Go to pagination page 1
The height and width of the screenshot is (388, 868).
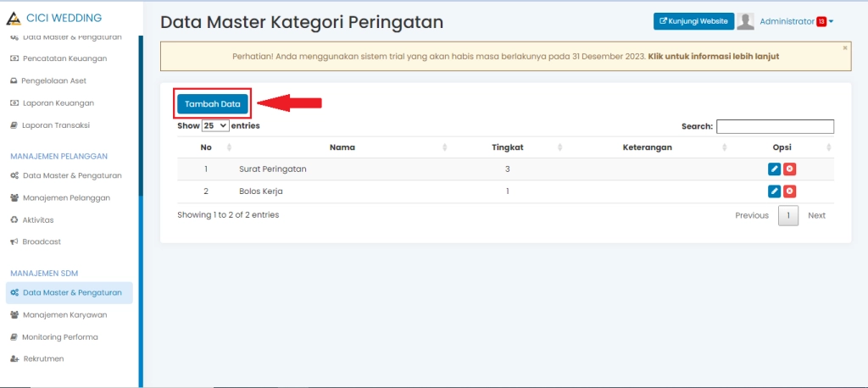click(x=788, y=216)
